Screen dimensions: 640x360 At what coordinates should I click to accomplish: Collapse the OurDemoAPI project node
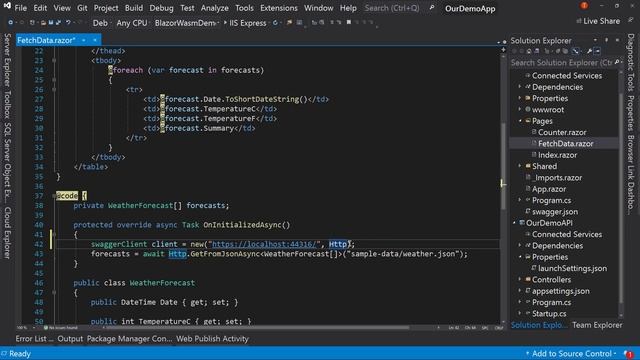tap(514, 223)
